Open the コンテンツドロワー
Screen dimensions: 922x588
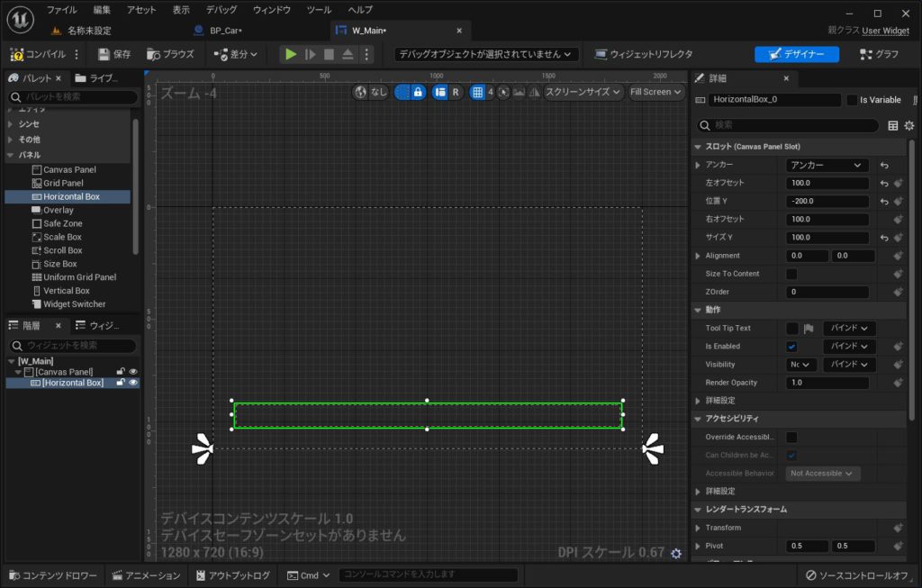click(x=53, y=575)
